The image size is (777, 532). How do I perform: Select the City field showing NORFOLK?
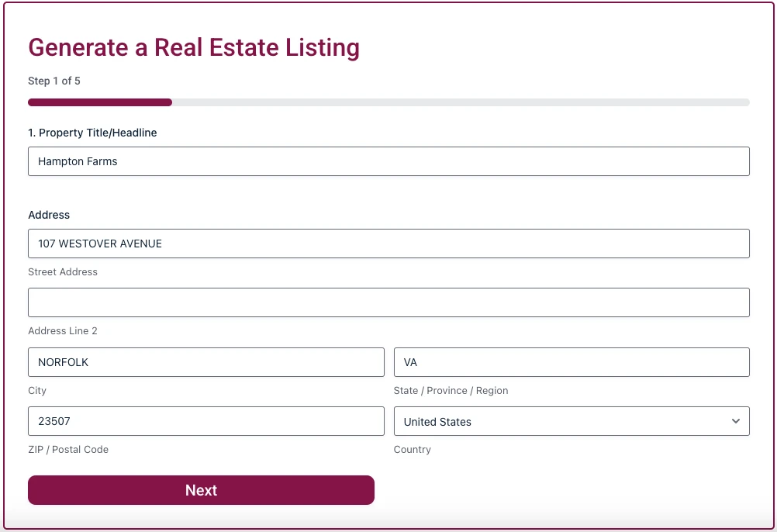coord(205,362)
